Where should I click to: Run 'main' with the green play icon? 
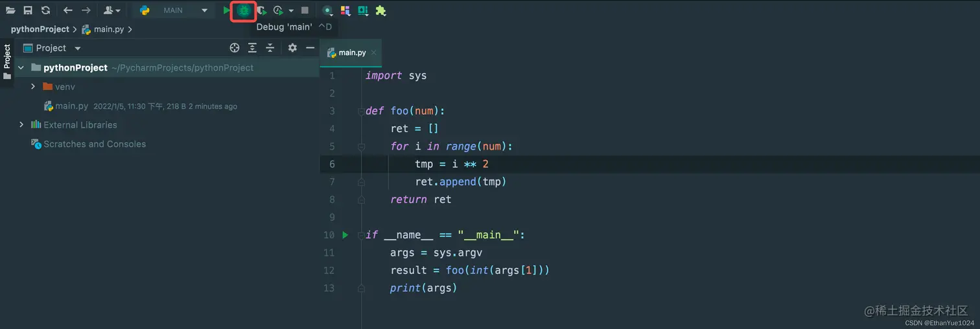coord(226,10)
